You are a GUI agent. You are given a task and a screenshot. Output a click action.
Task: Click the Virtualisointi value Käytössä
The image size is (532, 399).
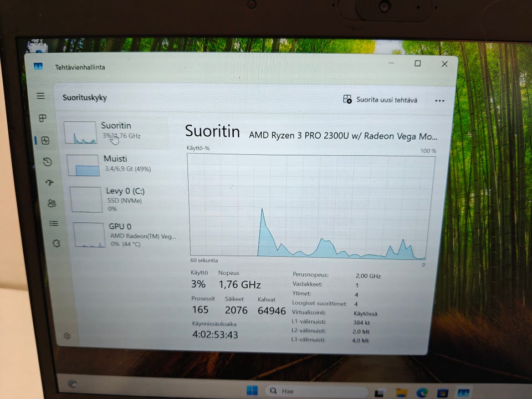(x=365, y=314)
